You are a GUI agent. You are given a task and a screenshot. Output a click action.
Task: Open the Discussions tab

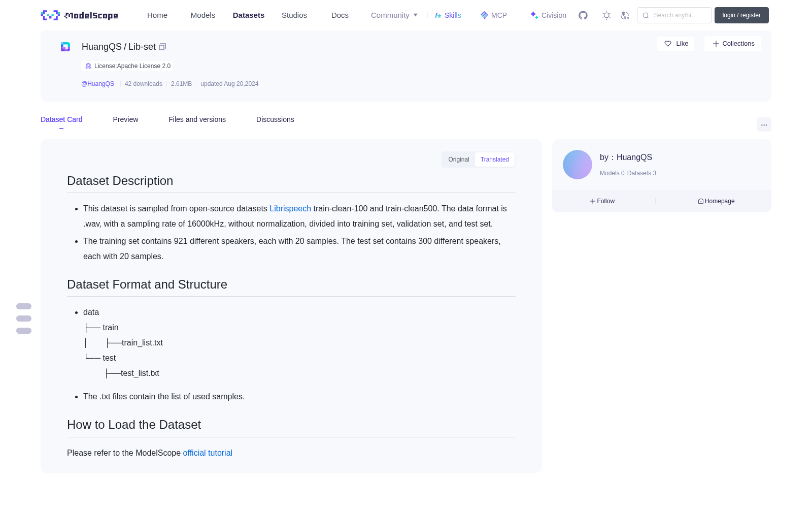[275, 119]
